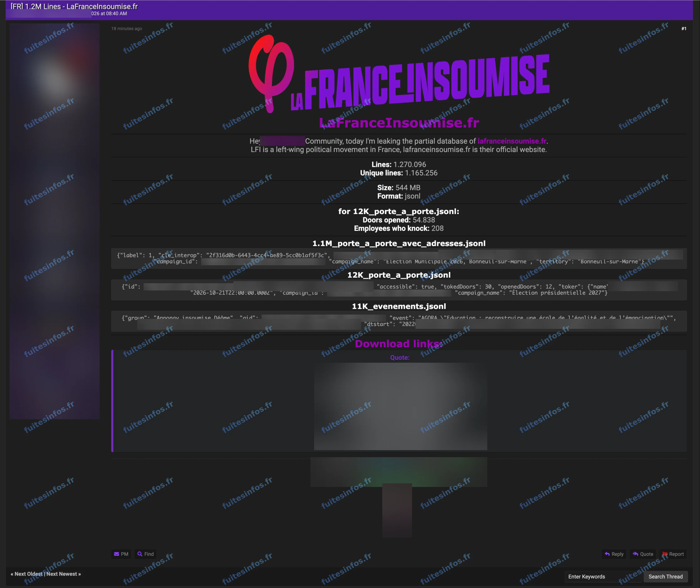Viewport: 700px width, 588px height.
Task: Click the thread title at top
Action: (x=74, y=6)
